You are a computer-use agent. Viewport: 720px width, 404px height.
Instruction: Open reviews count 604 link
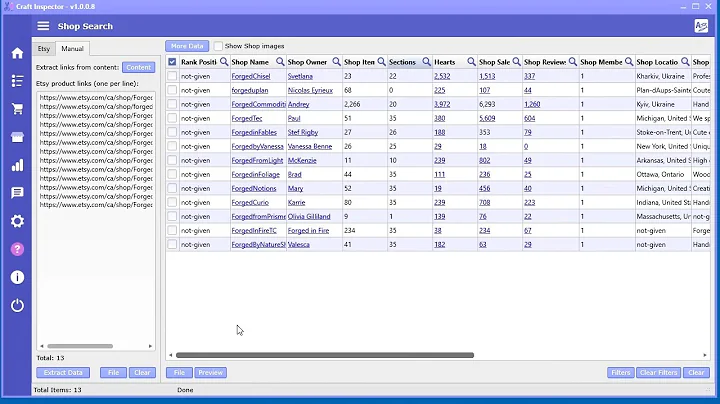tap(529, 118)
